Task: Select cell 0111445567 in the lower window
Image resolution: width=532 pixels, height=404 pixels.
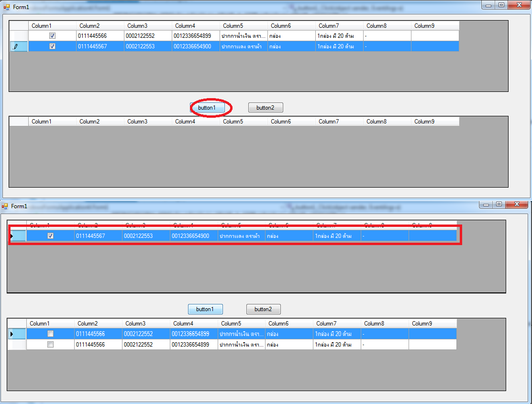Action: click(98, 236)
